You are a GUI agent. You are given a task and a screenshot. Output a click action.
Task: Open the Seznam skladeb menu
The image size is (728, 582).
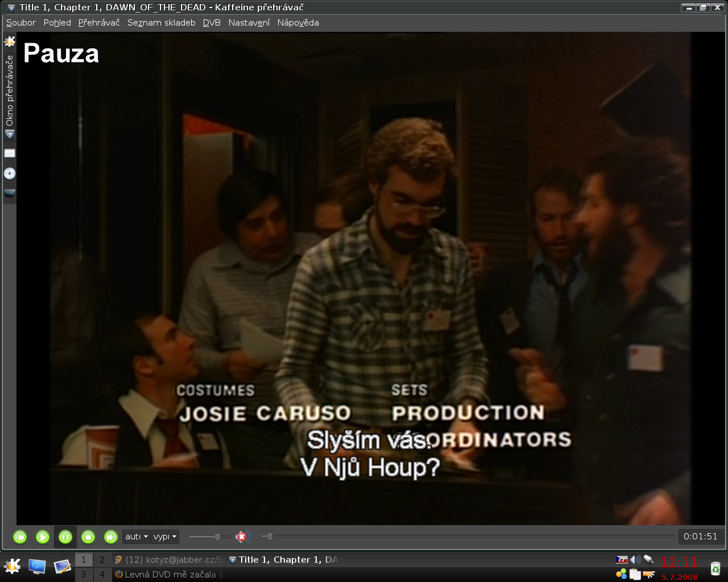pyautogui.click(x=162, y=23)
